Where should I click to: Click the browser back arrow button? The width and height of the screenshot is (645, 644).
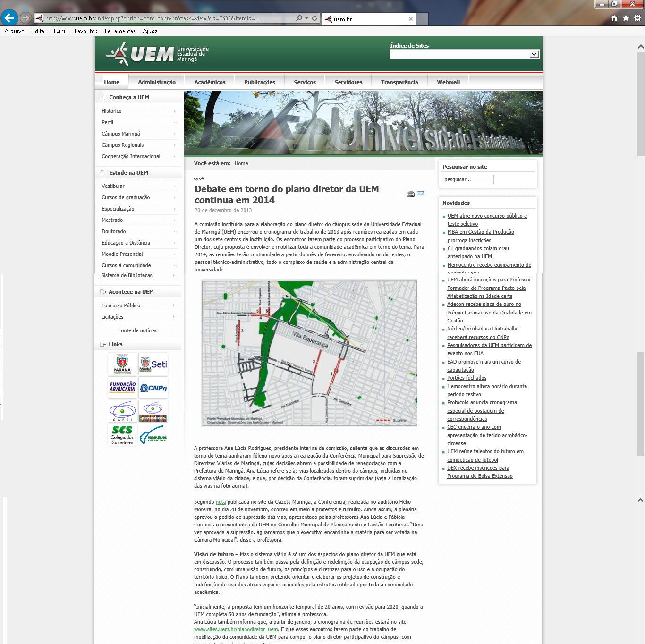[x=9, y=18]
